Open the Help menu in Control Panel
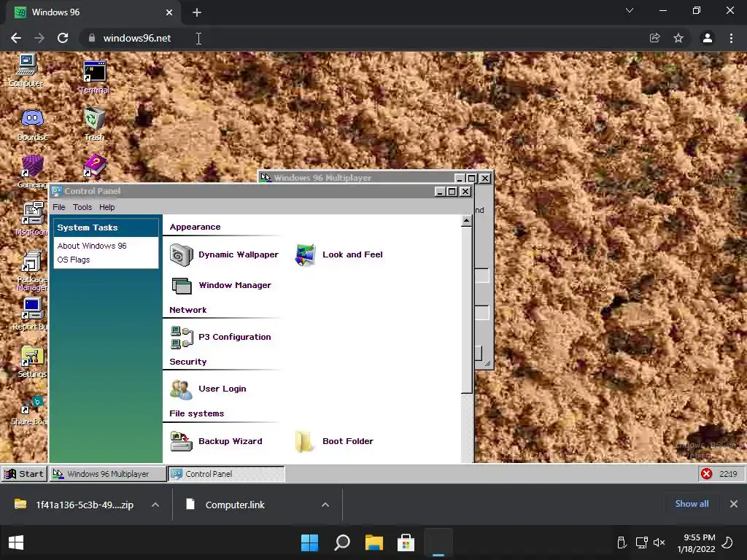This screenshot has width=747, height=560. 107,207
